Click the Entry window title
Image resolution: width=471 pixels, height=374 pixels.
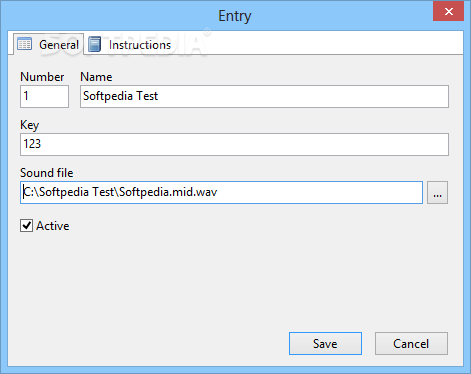tap(235, 16)
